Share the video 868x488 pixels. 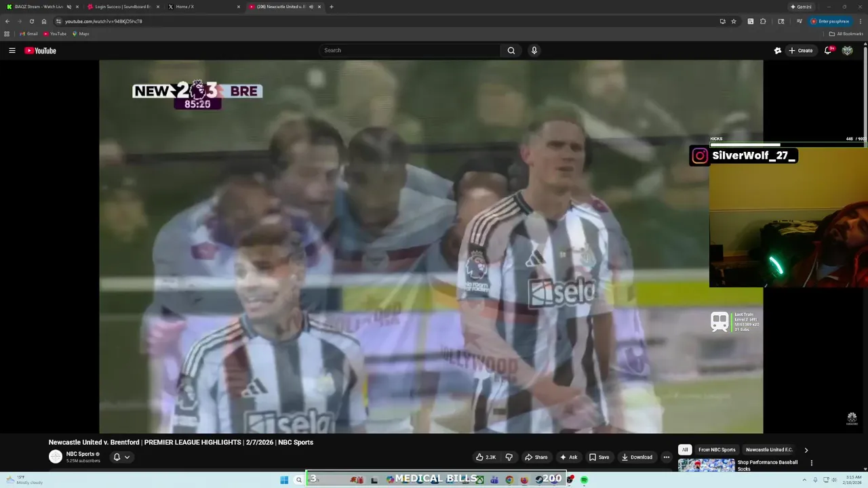coord(536,457)
